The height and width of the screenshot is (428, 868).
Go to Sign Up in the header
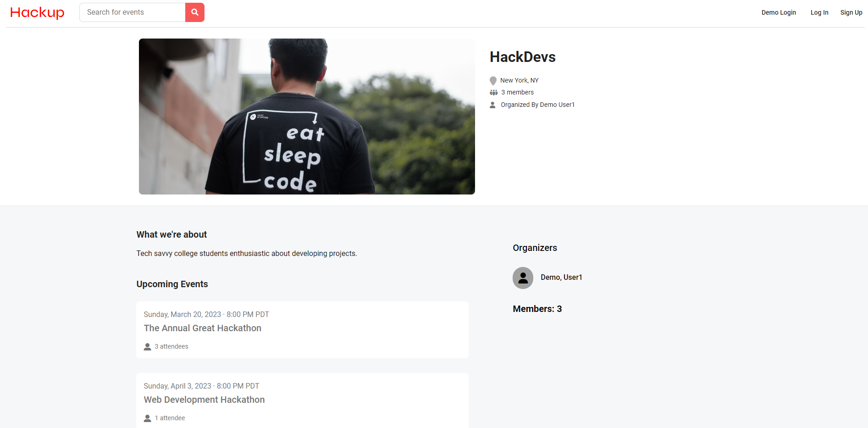[x=851, y=12]
